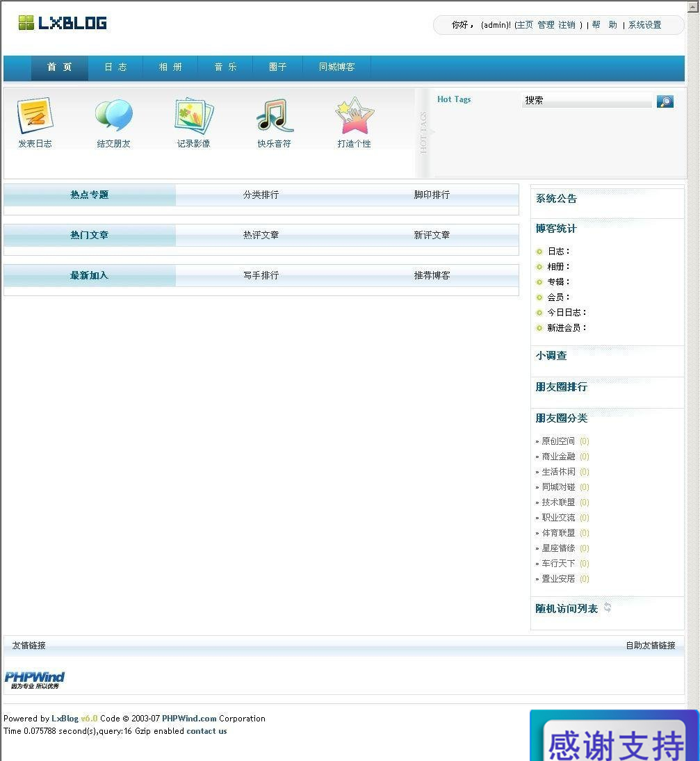Open 技术联盟 circle category
The image size is (700, 761).
[558, 502]
